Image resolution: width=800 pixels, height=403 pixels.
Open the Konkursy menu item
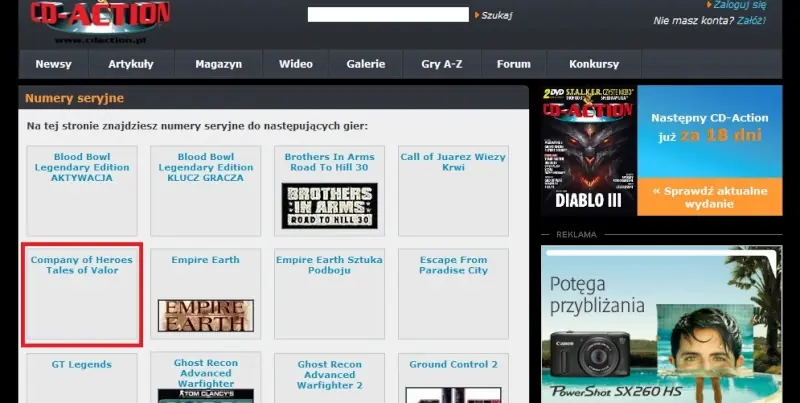[x=594, y=64]
